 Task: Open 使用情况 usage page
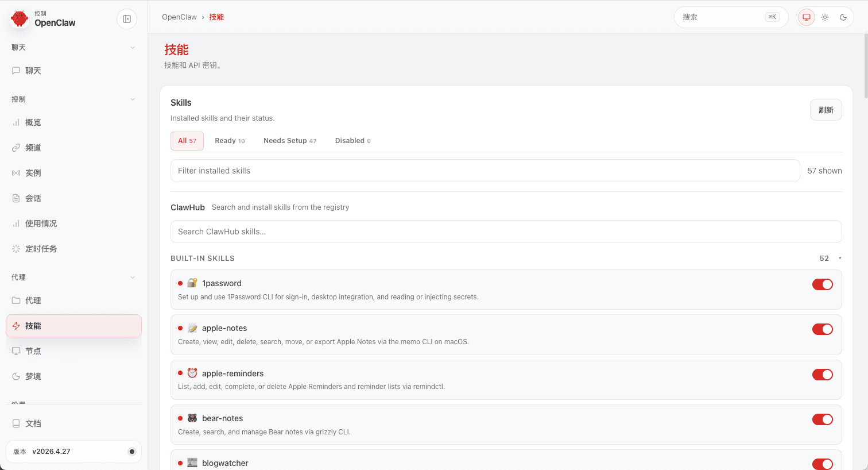coord(73,224)
